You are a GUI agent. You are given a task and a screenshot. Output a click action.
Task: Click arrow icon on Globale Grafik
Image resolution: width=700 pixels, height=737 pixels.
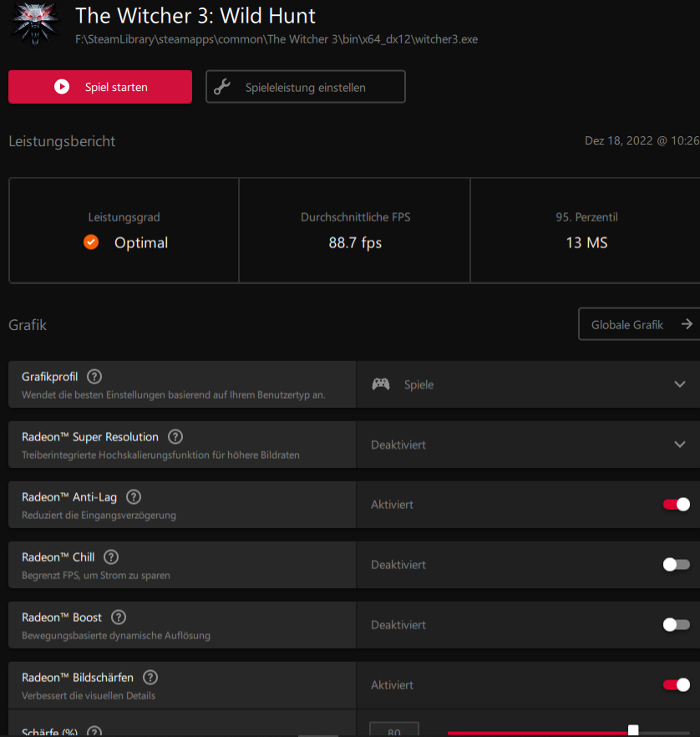pyautogui.click(x=687, y=324)
